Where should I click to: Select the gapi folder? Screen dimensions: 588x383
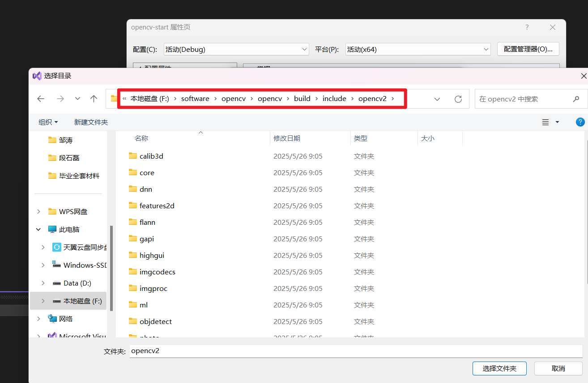tap(147, 239)
